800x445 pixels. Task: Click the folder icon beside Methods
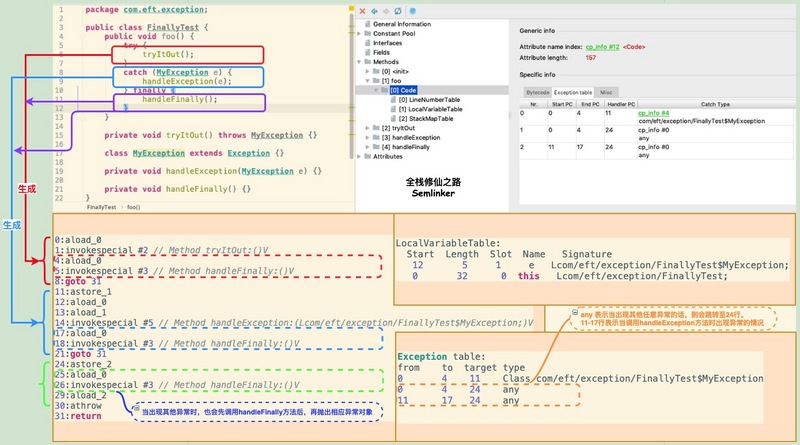[367, 62]
